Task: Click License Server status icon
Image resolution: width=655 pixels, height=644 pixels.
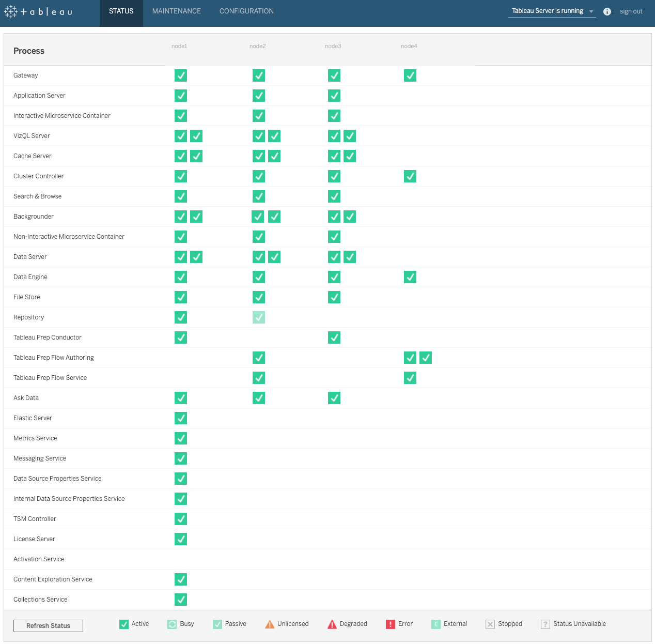Action: [x=181, y=539]
